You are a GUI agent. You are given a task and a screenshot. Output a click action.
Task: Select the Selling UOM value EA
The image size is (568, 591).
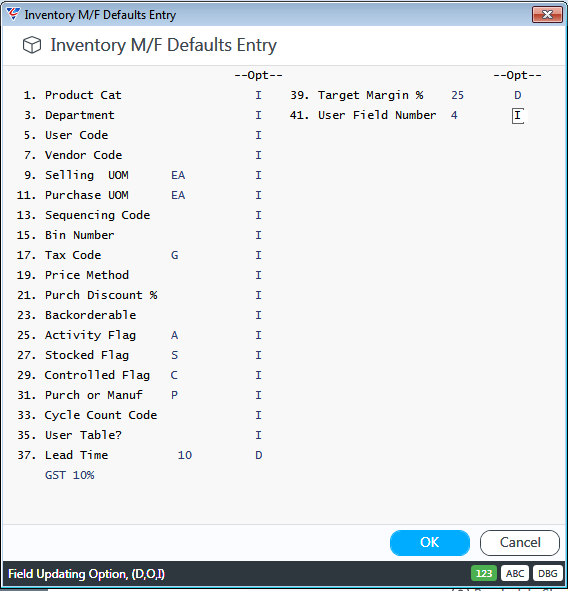pyautogui.click(x=178, y=175)
